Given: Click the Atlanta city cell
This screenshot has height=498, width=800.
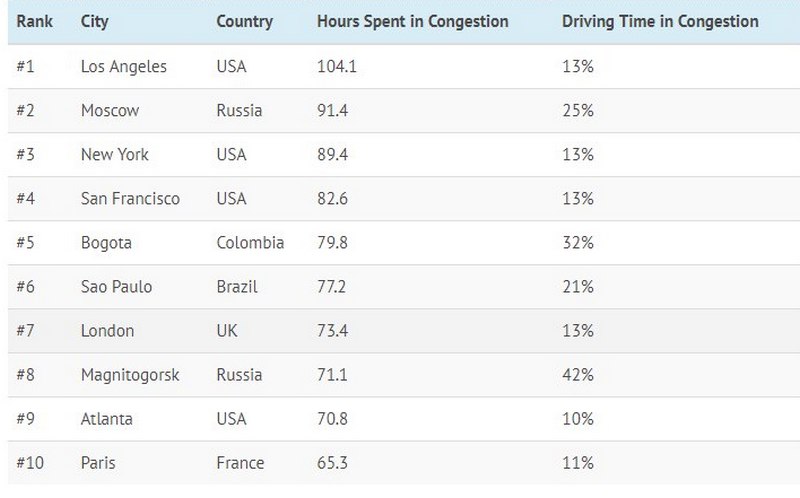Looking at the screenshot, I should tap(106, 419).
